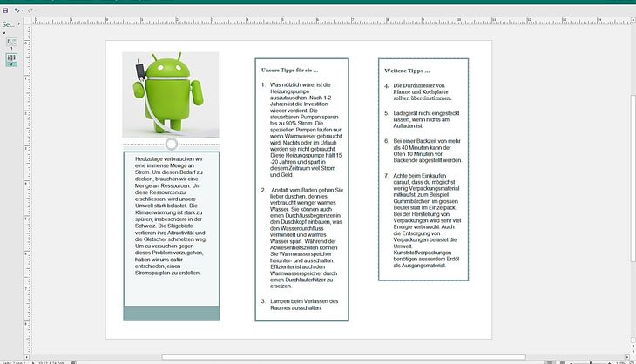The image size is (636, 364).
Task: Click the vertical scrollbar down arrow
Action: pyautogui.click(x=633, y=340)
